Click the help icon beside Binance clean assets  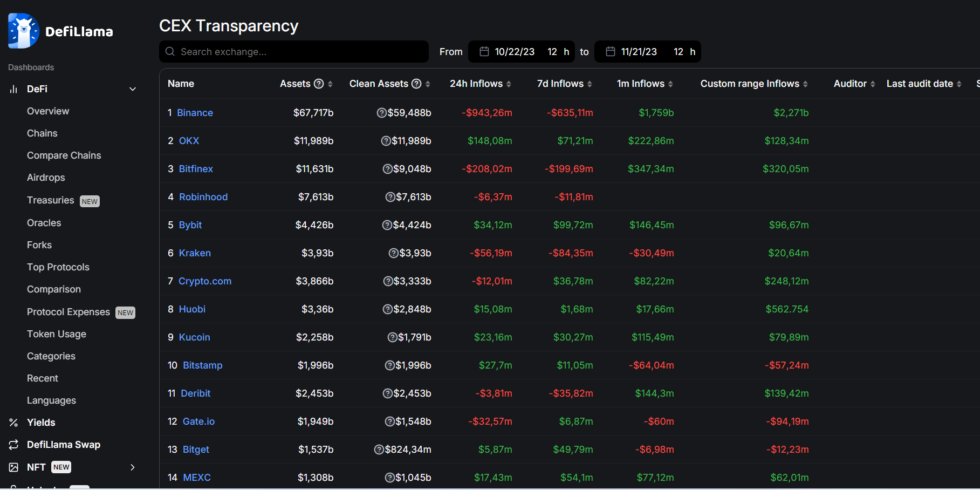(381, 113)
